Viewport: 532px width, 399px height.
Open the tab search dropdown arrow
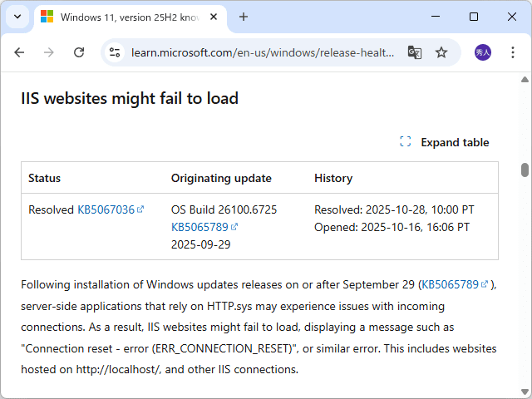(17, 17)
